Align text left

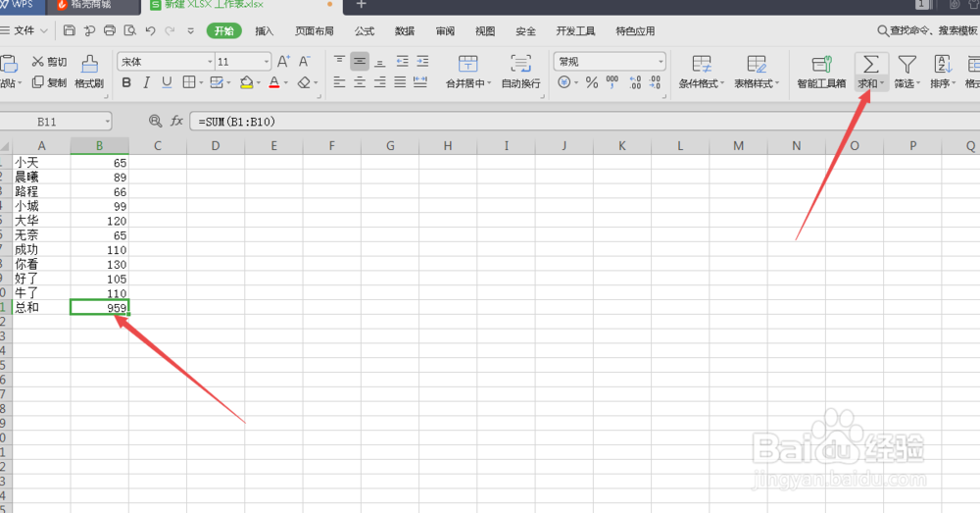tap(339, 82)
